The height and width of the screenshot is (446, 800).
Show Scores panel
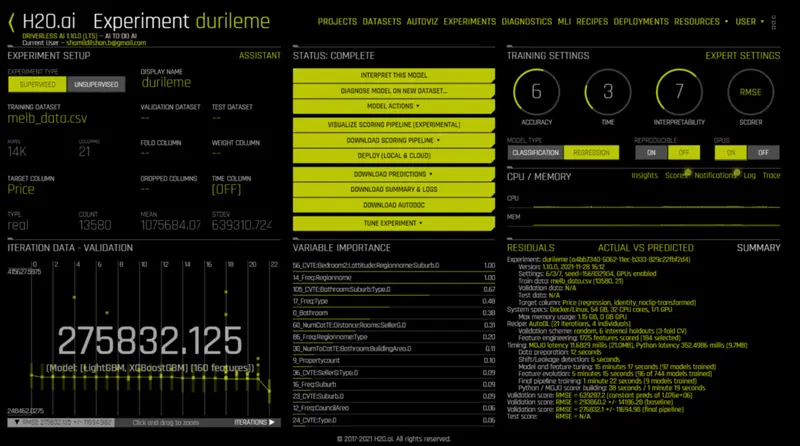(676, 176)
